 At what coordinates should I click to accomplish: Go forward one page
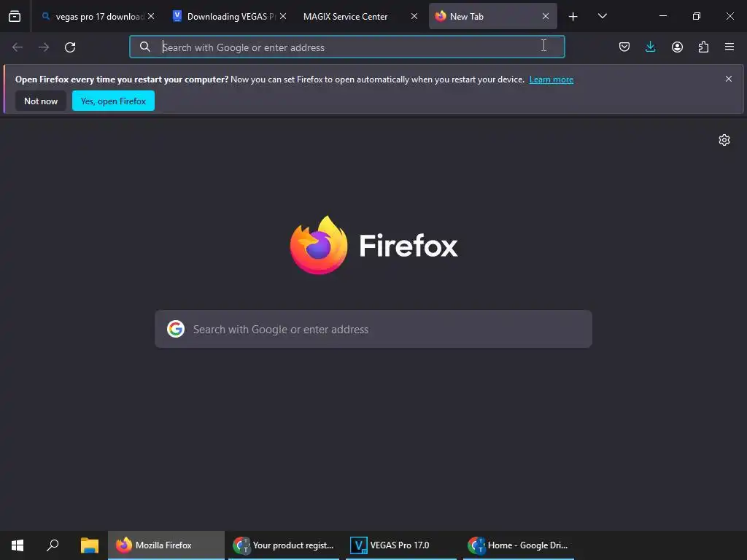44,47
